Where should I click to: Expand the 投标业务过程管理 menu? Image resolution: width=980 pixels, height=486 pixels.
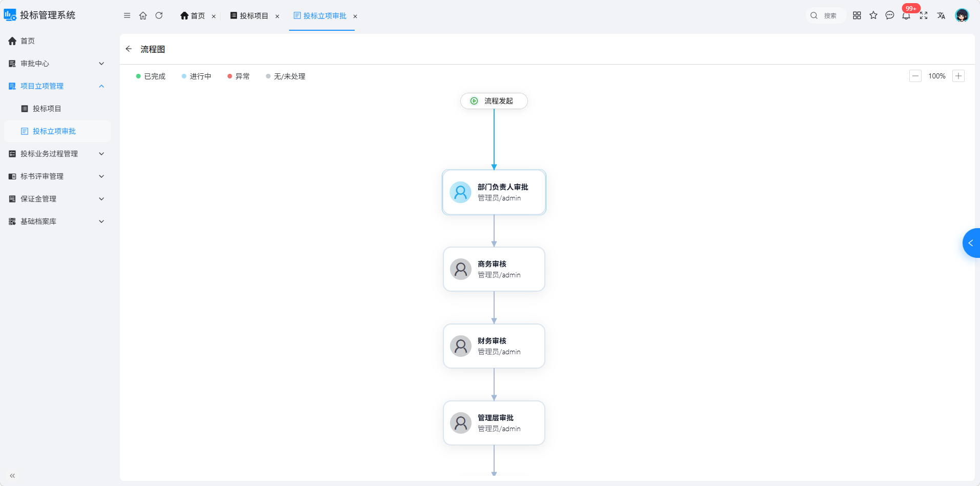pos(56,154)
